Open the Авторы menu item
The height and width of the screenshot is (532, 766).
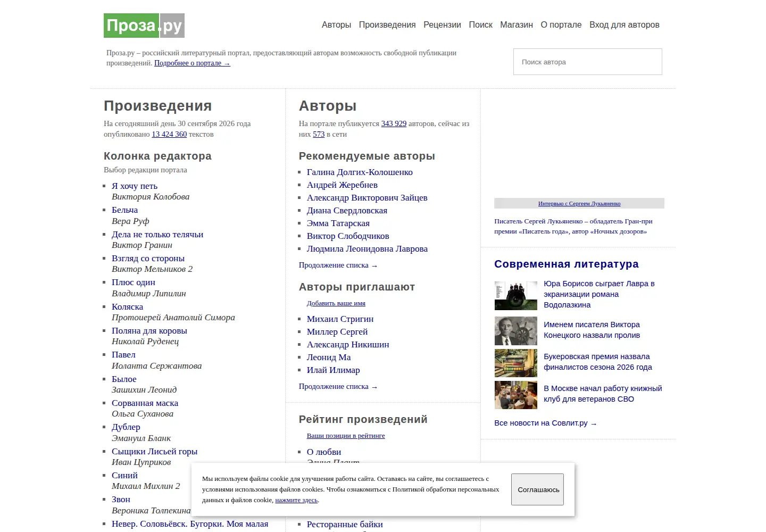[336, 24]
